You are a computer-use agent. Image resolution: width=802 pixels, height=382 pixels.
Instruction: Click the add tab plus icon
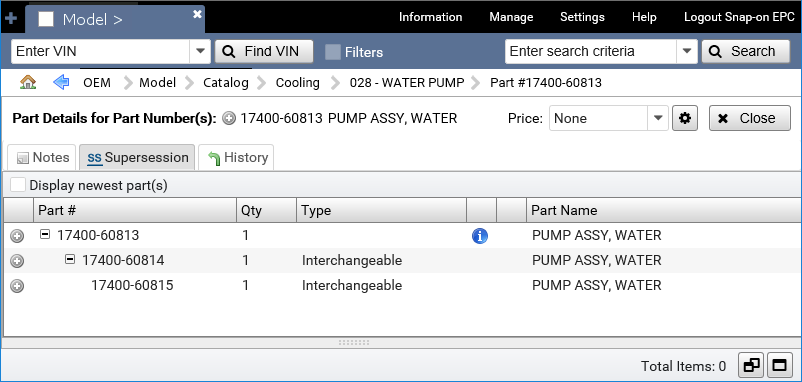[x=10, y=19]
